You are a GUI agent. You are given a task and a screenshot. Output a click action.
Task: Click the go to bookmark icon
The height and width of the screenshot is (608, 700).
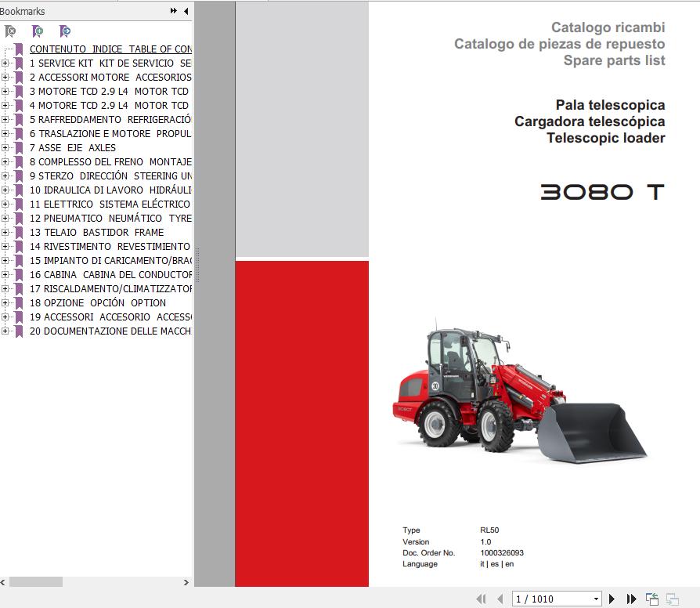pos(65,31)
